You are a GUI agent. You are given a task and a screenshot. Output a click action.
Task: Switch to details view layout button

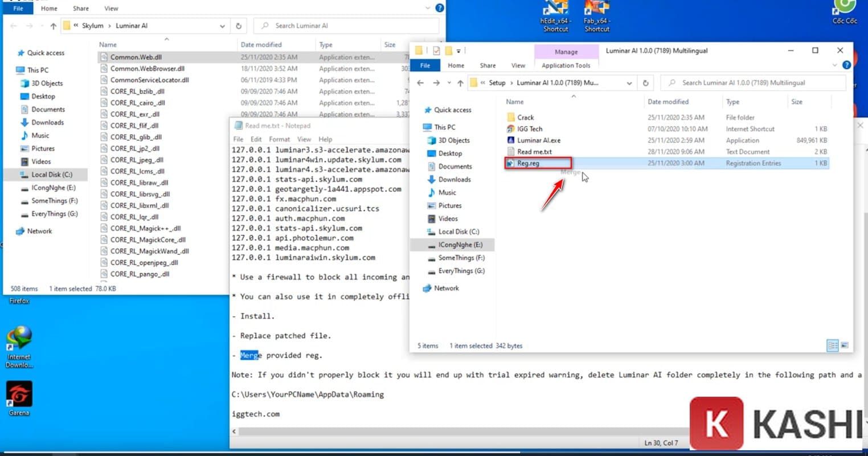pos(832,345)
